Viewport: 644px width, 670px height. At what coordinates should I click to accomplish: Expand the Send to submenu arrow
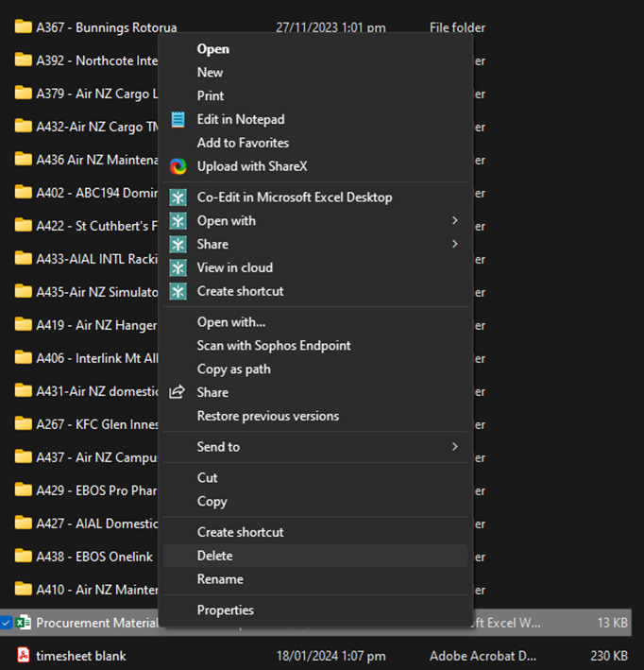tap(455, 447)
